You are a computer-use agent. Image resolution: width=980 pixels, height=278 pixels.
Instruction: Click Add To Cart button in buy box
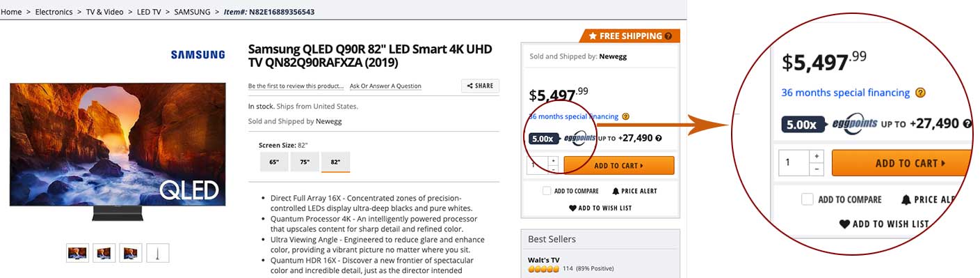coord(618,165)
